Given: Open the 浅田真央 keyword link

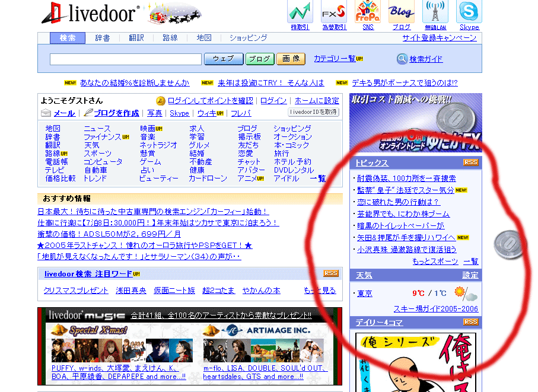Looking at the screenshot, I should coord(131,291).
